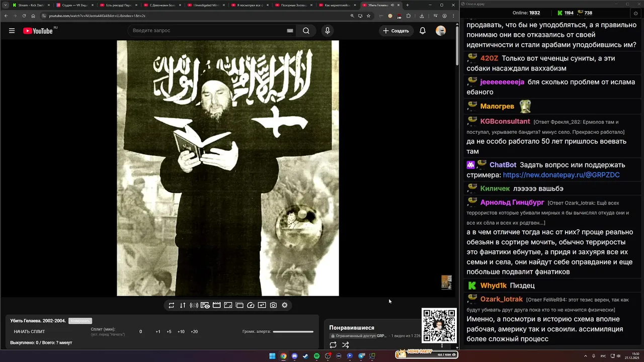
Task: Open the YouTube hamburger guide menu
Action: (12, 31)
